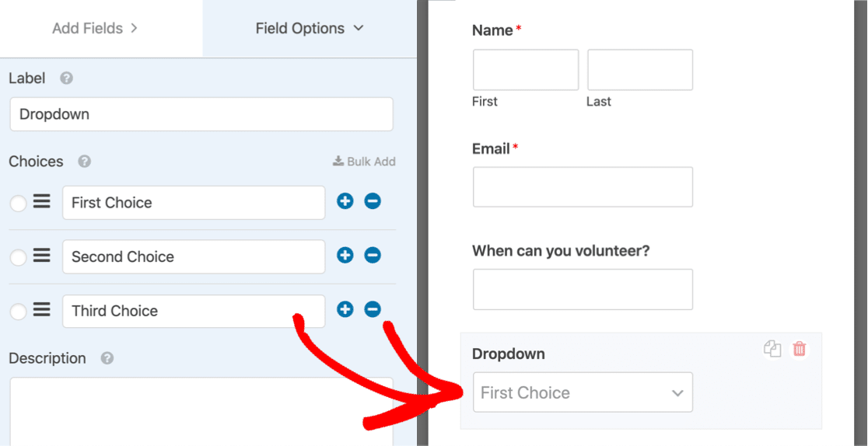The width and height of the screenshot is (868, 446).
Task: Click the Bulk Add link
Action: 364,162
